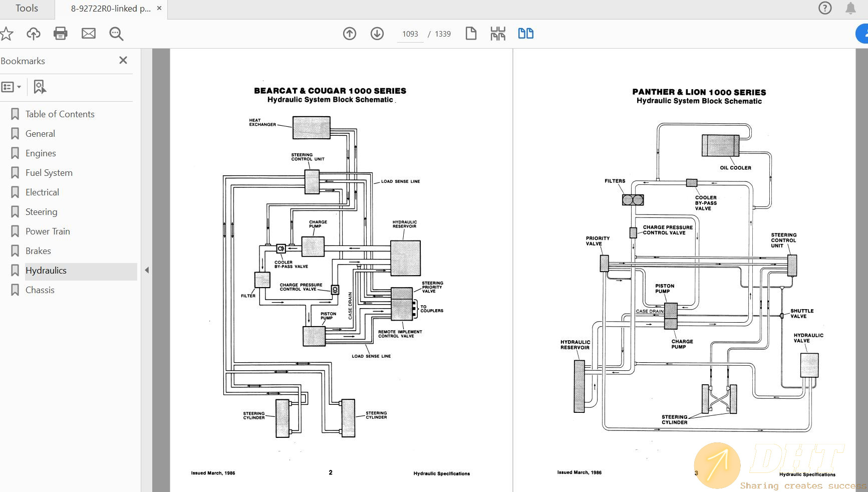Click the page number input field

[410, 34]
